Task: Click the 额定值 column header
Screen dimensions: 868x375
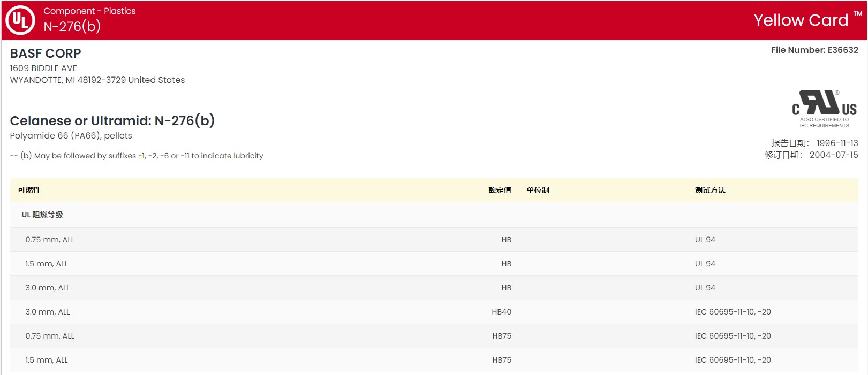Action: (x=500, y=190)
